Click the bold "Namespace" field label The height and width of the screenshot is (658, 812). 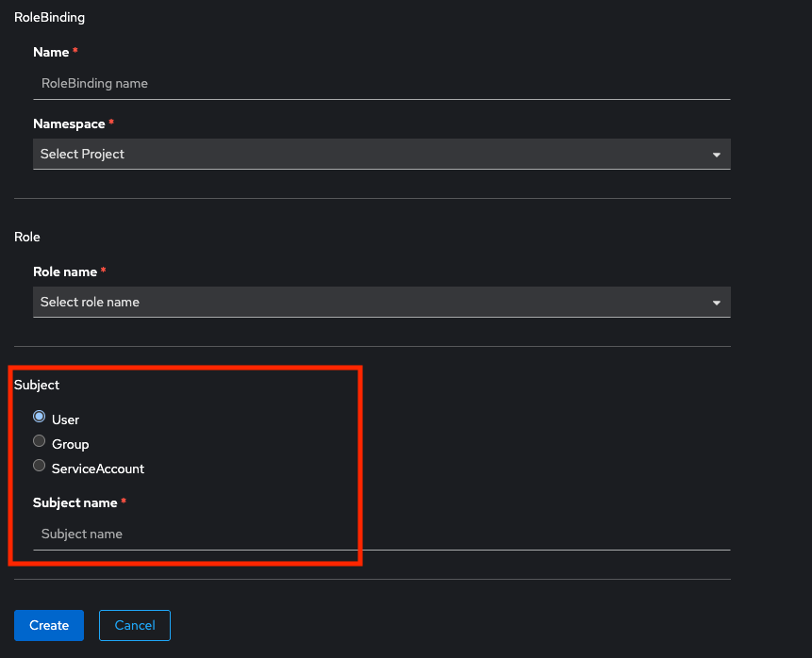(x=69, y=123)
